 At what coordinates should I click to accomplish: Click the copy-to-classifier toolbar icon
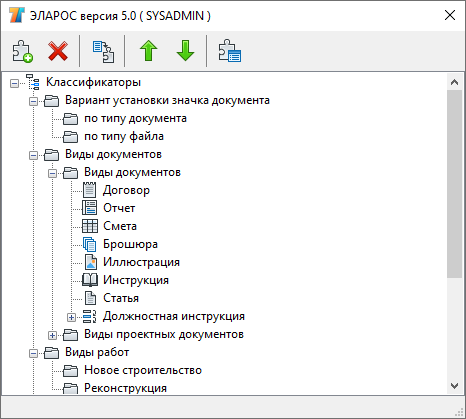pos(103,51)
